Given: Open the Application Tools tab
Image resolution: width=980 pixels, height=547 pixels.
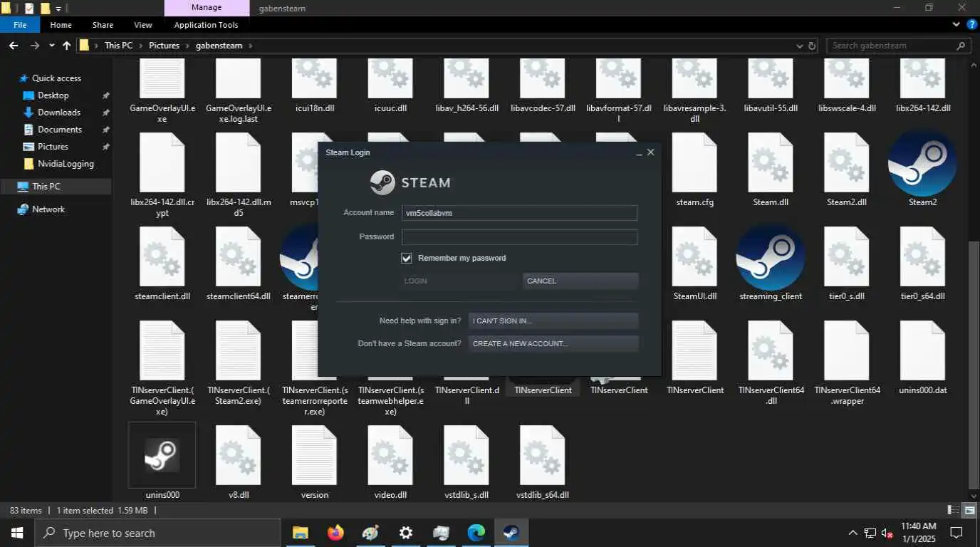Looking at the screenshot, I should (x=206, y=25).
